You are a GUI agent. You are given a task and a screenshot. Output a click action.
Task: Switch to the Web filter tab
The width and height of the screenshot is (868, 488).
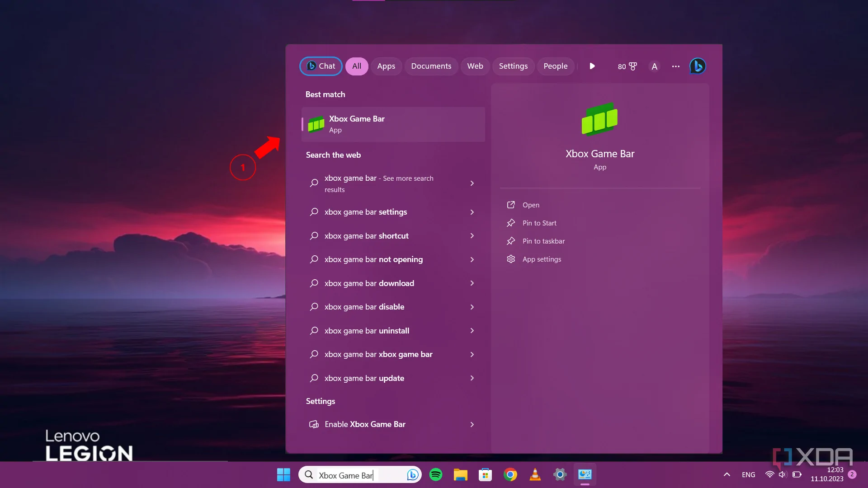click(x=475, y=66)
